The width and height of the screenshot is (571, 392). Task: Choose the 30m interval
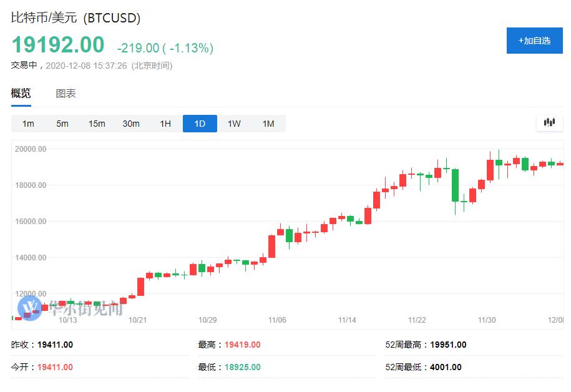pyautogui.click(x=131, y=124)
